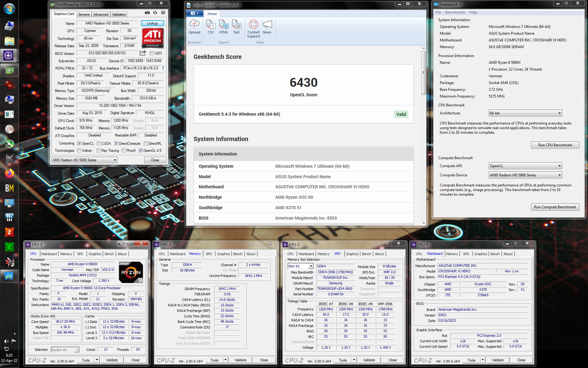Image resolution: width=588 pixels, height=368 pixels.
Task: Toggle the OpenGL 4.5 checkbox
Action: click(x=141, y=151)
